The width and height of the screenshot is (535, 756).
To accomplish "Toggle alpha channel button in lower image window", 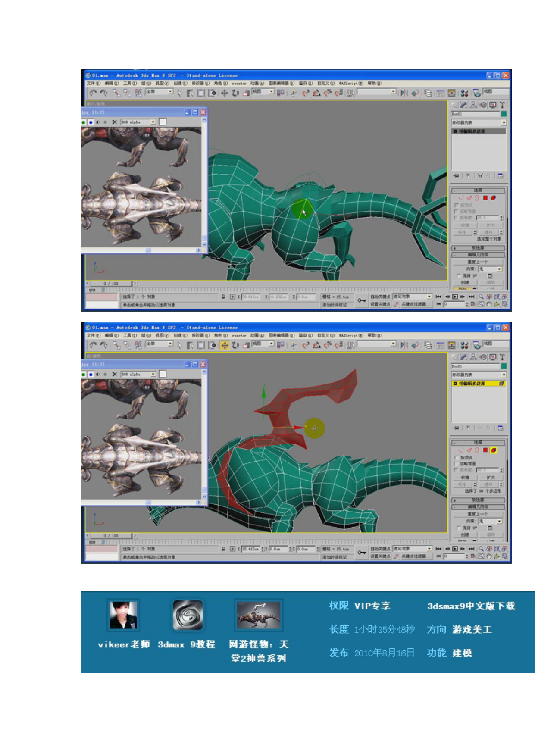I will point(98,374).
